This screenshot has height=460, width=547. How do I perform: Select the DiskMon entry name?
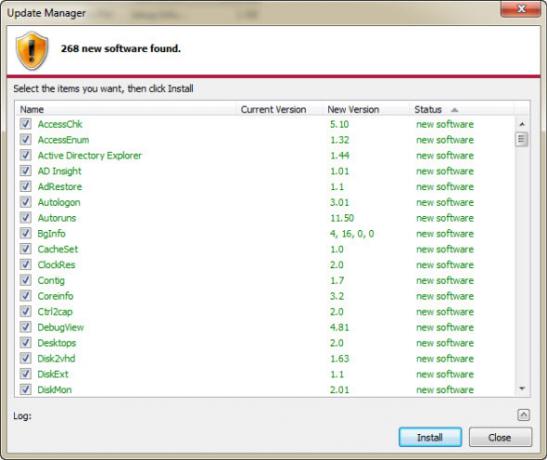(x=54, y=390)
